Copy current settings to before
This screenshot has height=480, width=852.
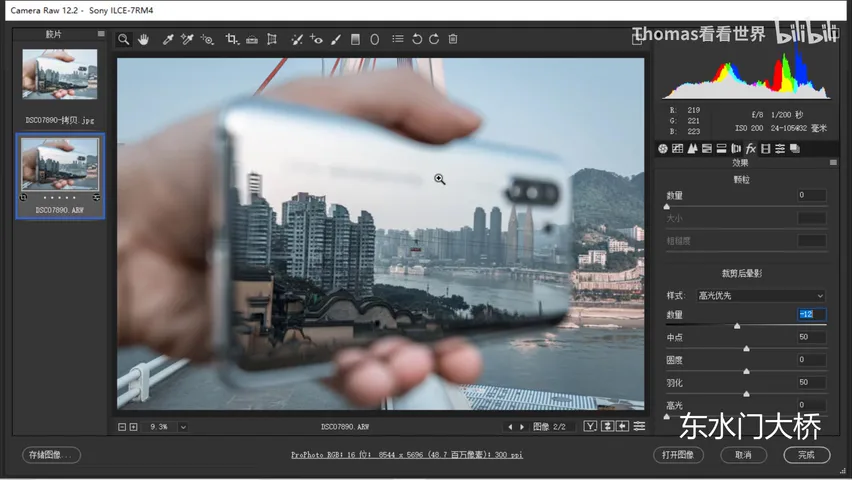click(x=622, y=427)
